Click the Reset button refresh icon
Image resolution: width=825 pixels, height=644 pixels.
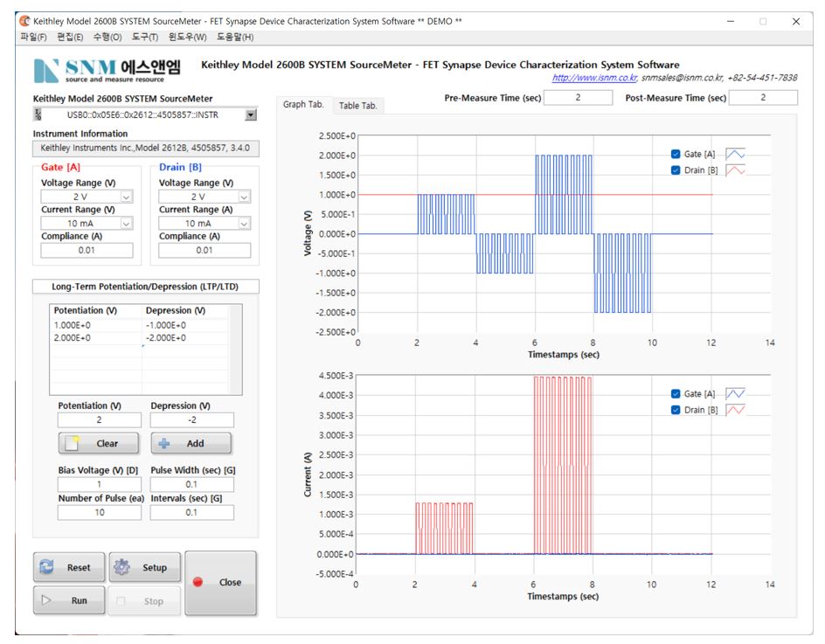click(x=49, y=567)
